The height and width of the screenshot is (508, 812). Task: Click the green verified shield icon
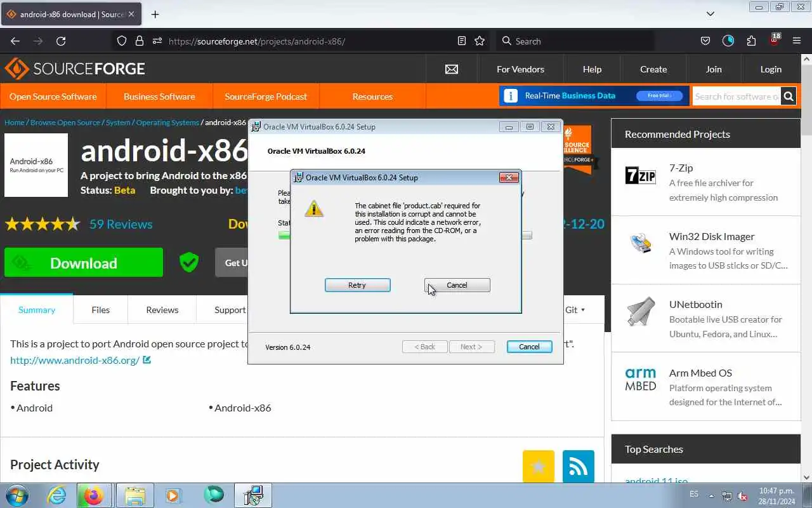[189, 262]
